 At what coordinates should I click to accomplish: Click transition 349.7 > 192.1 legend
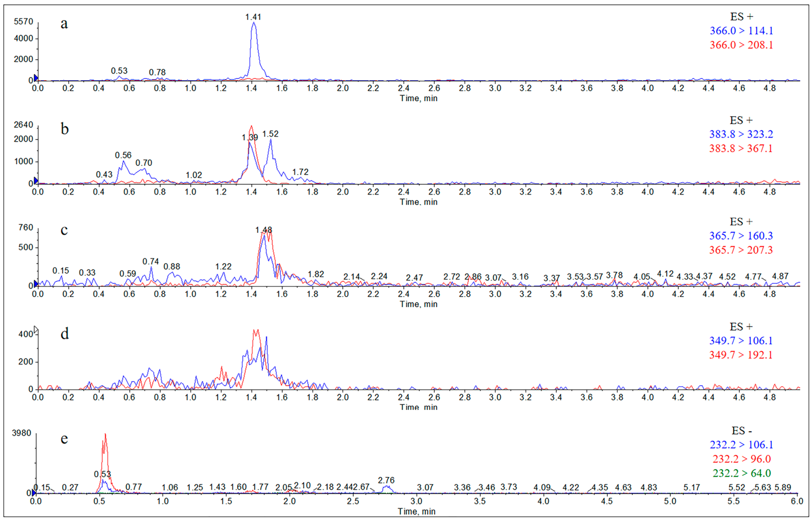point(741,355)
